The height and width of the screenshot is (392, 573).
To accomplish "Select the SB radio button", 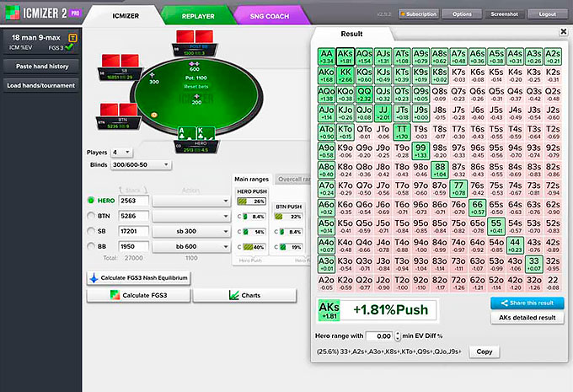I will click(91, 231).
